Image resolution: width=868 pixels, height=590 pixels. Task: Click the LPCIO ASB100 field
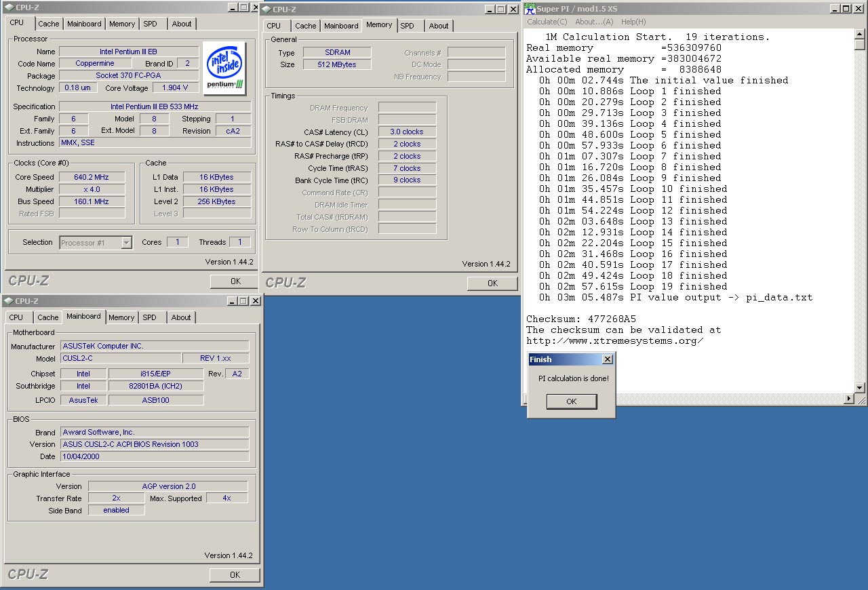[156, 400]
